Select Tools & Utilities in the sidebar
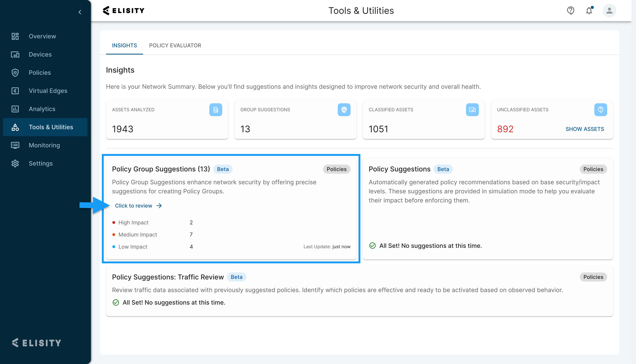This screenshot has width=636, height=364. click(45, 127)
